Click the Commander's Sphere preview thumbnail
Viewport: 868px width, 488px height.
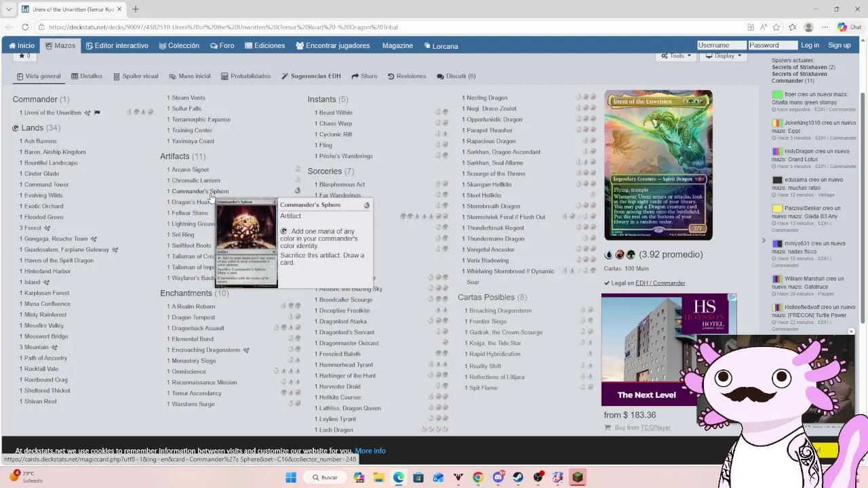[x=246, y=243]
